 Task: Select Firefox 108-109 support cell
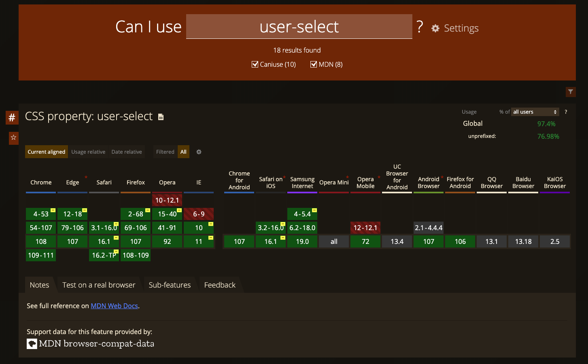136,255
